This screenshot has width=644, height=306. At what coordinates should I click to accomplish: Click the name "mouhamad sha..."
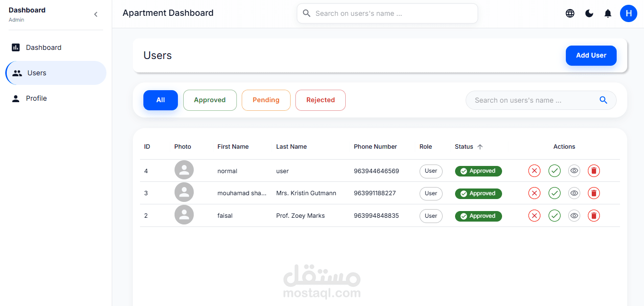tap(242, 193)
